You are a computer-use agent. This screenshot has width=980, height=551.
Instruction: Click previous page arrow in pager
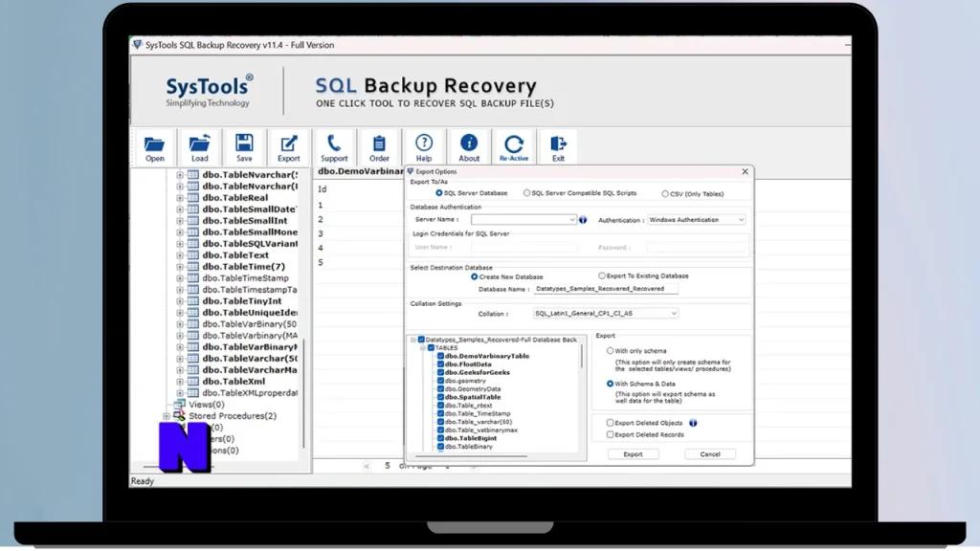pyautogui.click(x=367, y=466)
